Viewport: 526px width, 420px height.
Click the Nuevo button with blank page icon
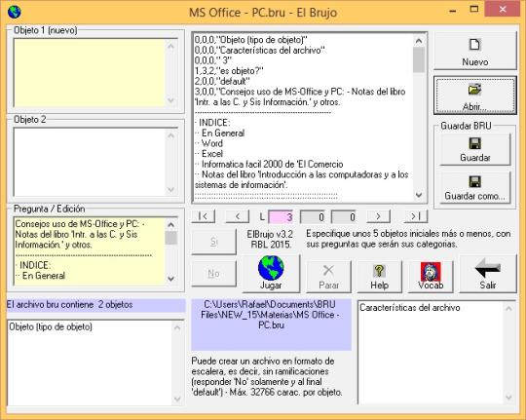point(474,51)
